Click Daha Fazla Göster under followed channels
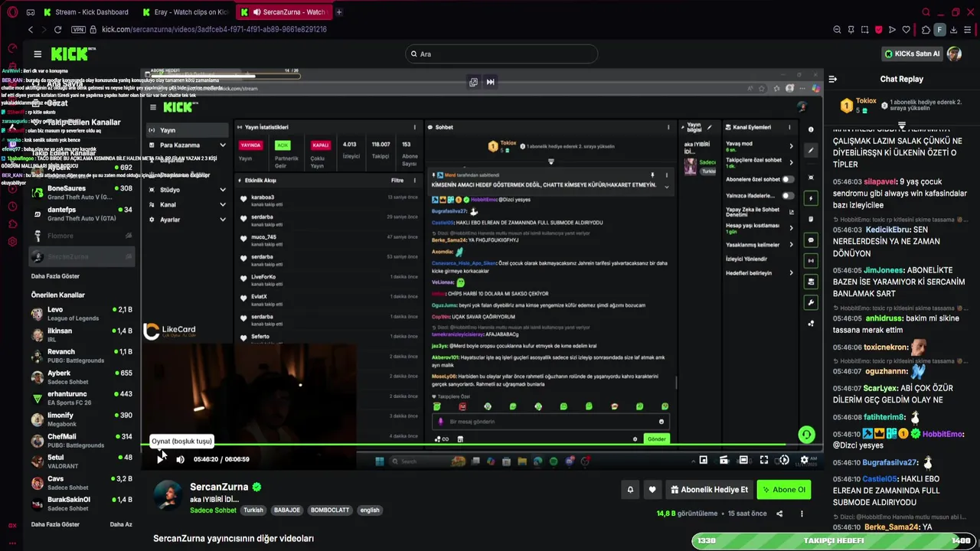The height and width of the screenshot is (551, 980). (x=55, y=276)
